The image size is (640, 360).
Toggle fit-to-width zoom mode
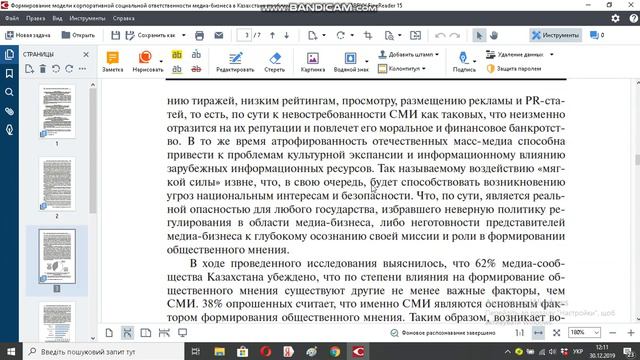click(x=538, y=333)
